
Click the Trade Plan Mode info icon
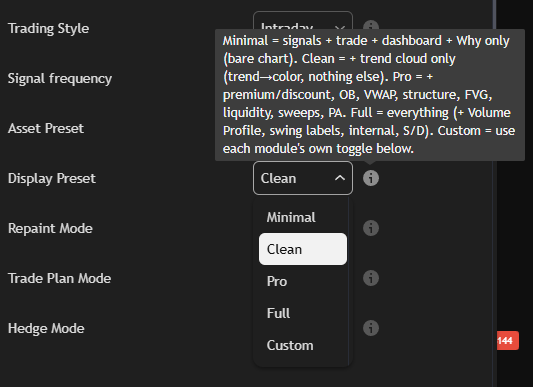click(x=371, y=278)
